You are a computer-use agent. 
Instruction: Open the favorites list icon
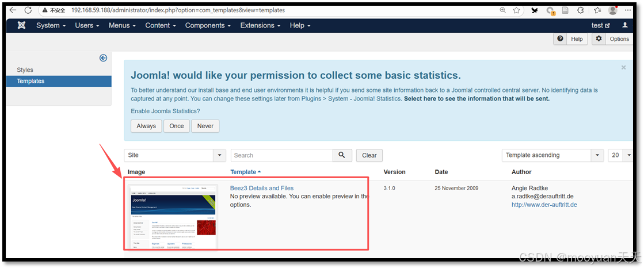[x=597, y=11]
